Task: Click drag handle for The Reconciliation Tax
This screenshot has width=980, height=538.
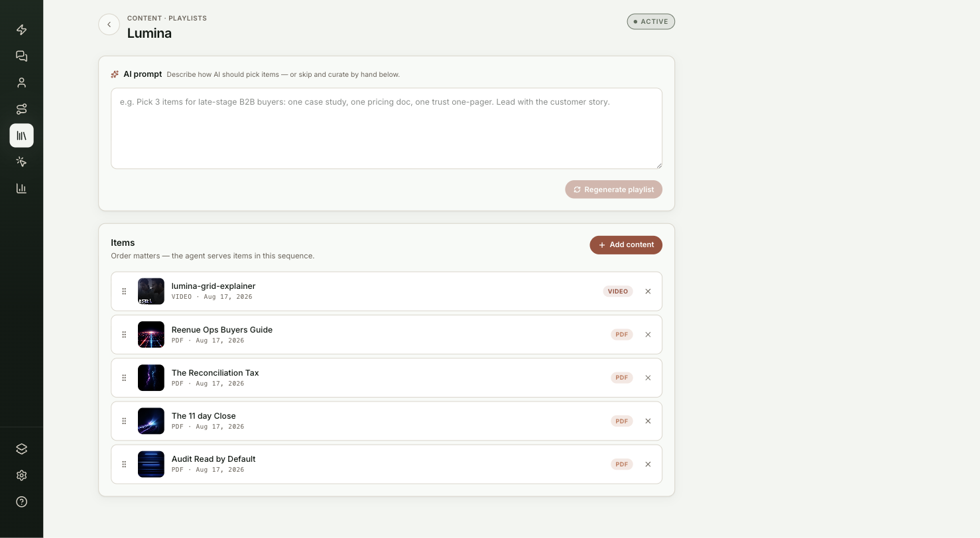Action: 124,378
